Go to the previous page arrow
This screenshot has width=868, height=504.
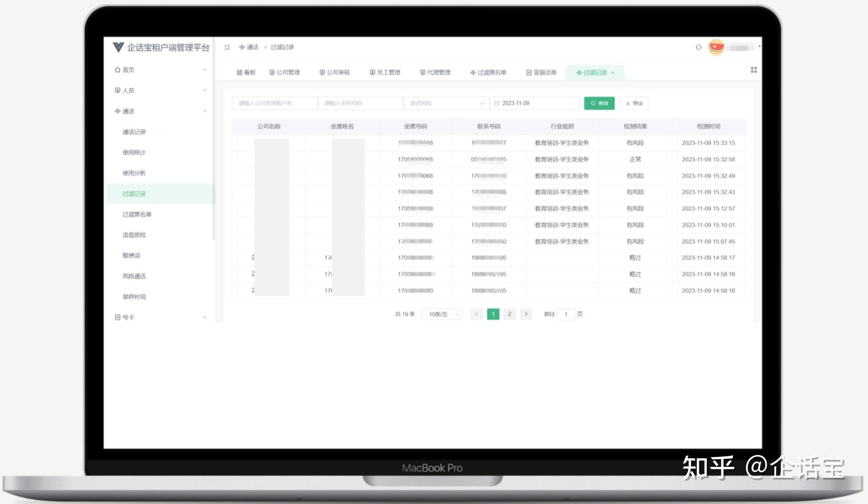(477, 314)
